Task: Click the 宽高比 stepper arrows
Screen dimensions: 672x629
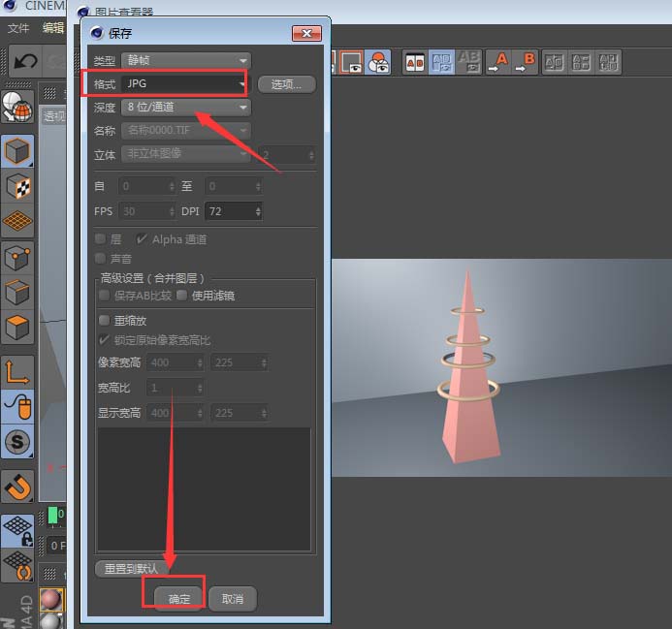Action: (x=200, y=389)
